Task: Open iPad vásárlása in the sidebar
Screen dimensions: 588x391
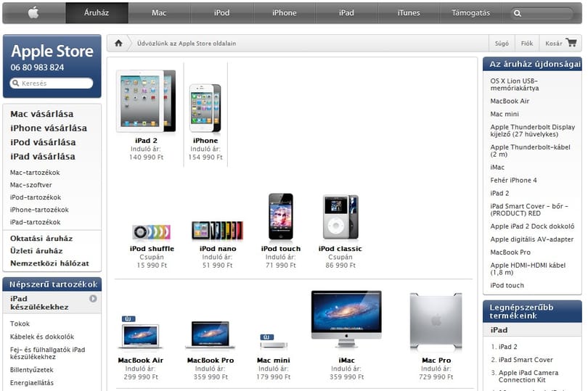Action: pos(43,157)
